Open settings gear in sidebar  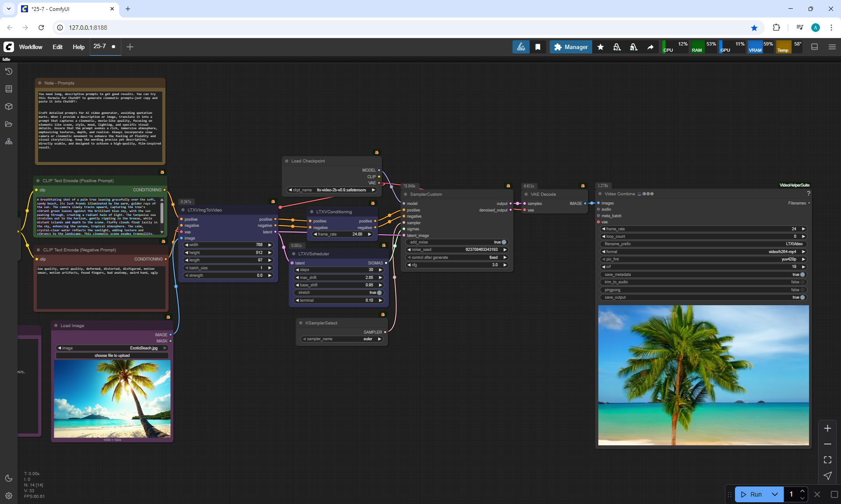coord(8,496)
